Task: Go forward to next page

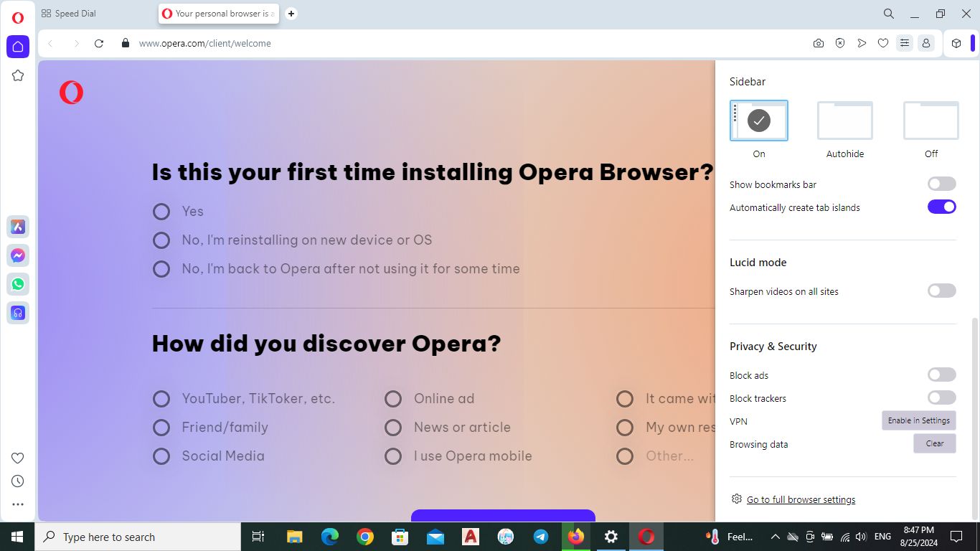Action: coord(76,43)
